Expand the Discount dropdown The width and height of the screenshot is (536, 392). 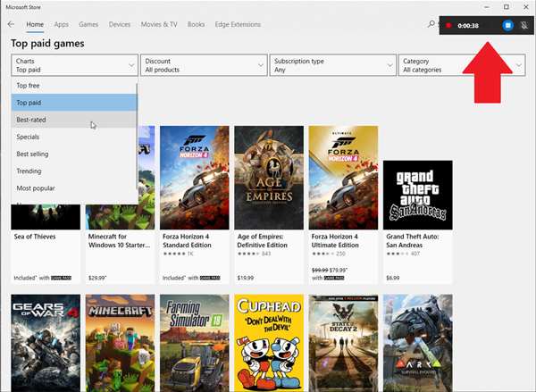pyautogui.click(x=204, y=65)
